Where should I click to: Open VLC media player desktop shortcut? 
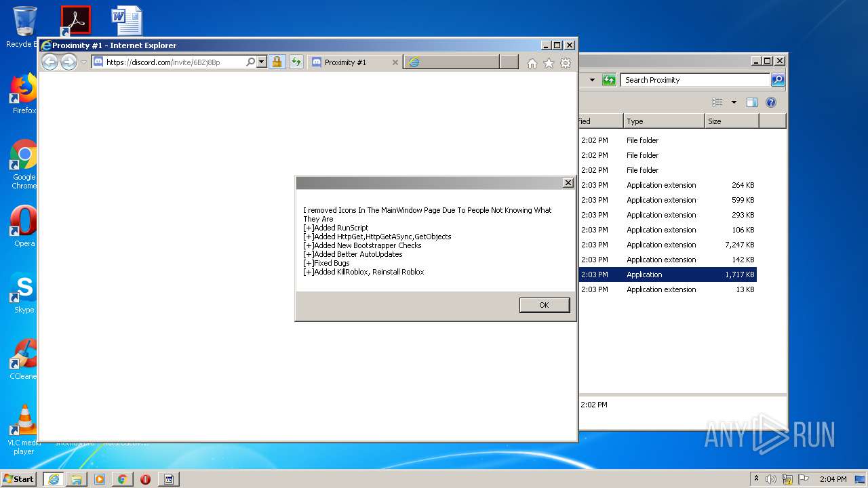24,430
